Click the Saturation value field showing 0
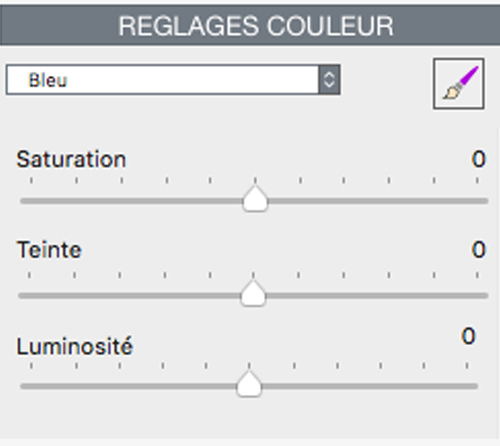 [x=478, y=159]
